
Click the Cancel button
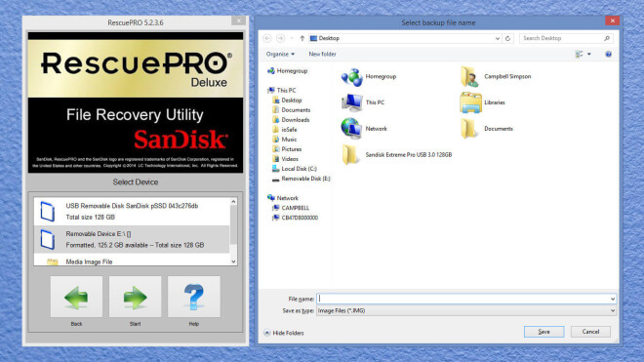point(590,332)
